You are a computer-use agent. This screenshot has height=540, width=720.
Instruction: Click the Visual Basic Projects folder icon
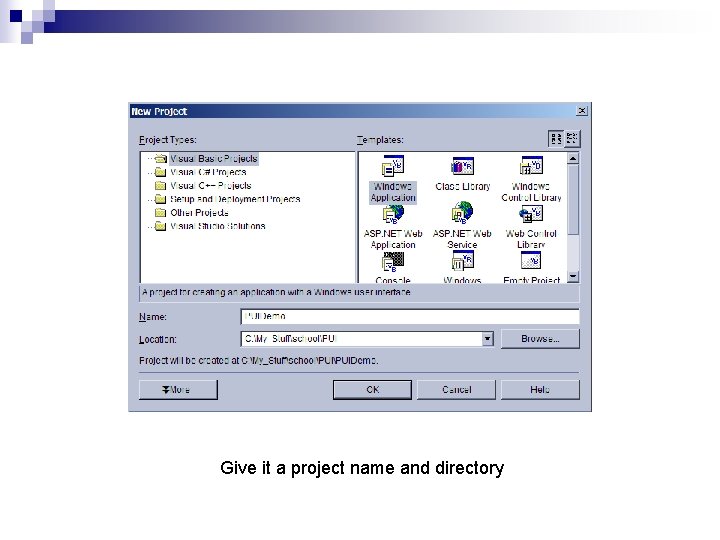point(160,159)
